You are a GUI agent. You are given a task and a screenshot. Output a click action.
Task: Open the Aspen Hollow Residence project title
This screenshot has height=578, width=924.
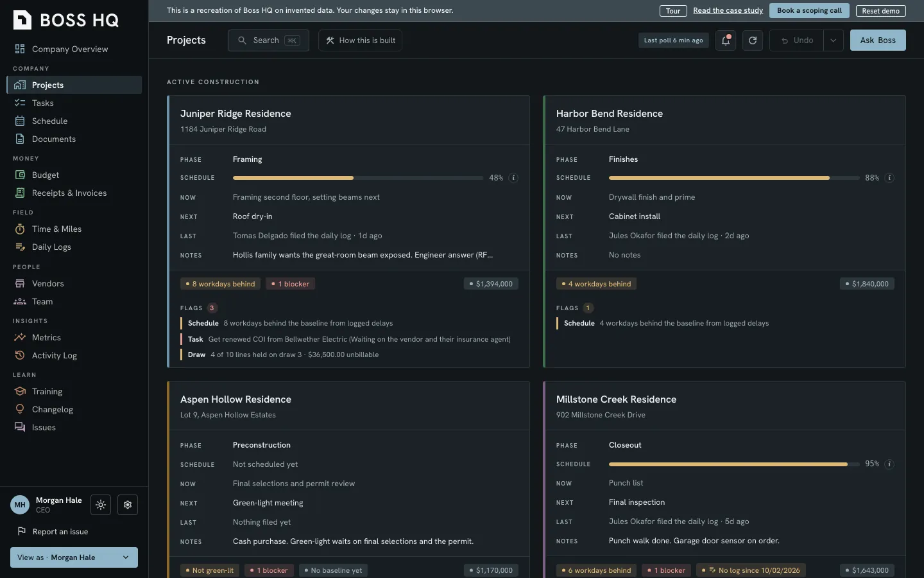pos(235,399)
